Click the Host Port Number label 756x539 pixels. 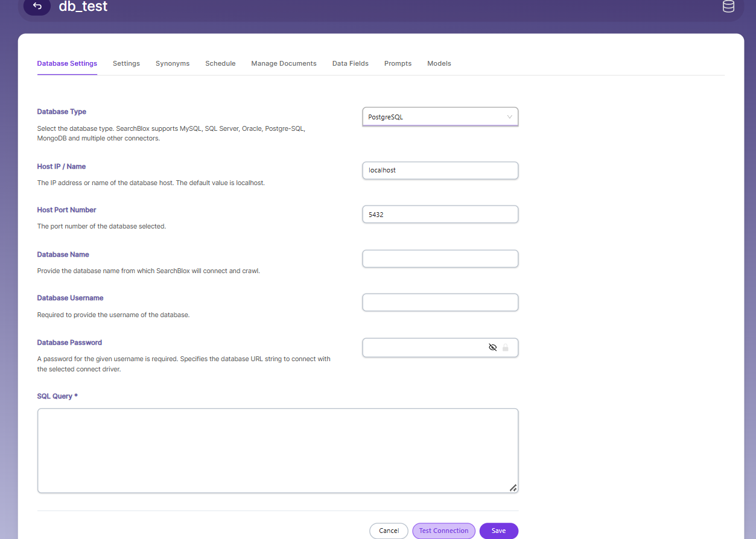66,210
